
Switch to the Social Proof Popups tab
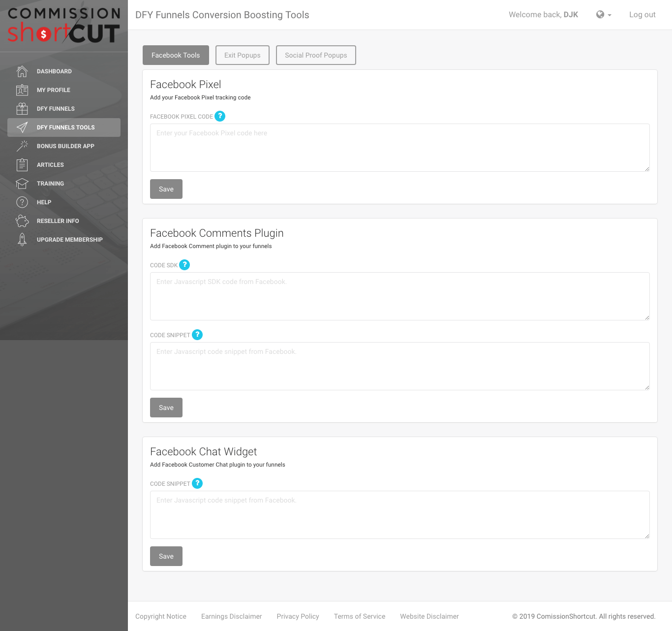(x=316, y=55)
